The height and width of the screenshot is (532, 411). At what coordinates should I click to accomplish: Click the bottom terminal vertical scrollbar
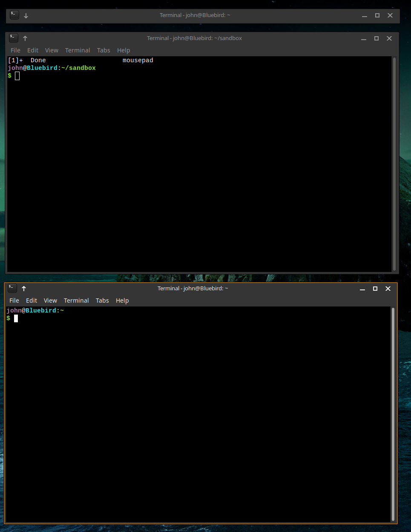pyautogui.click(x=393, y=414)
